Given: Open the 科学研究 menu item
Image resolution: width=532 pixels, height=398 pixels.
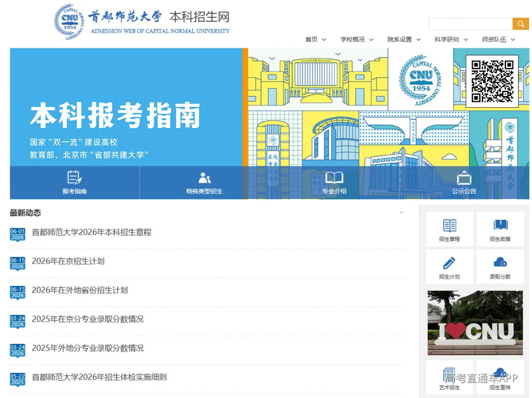Looking at the screenshot, I should [446, 40].
